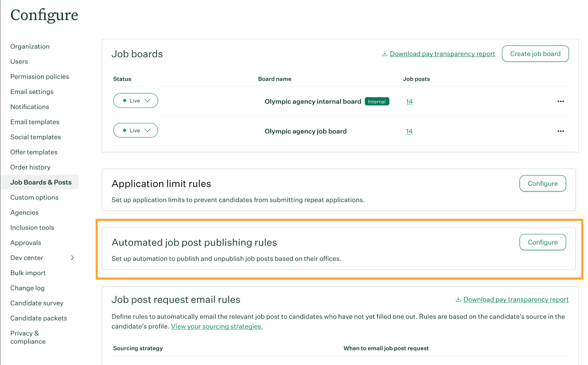The image size is (588, 365).
Task: Expand the Dev center chevron
Action: coord(73,258)
